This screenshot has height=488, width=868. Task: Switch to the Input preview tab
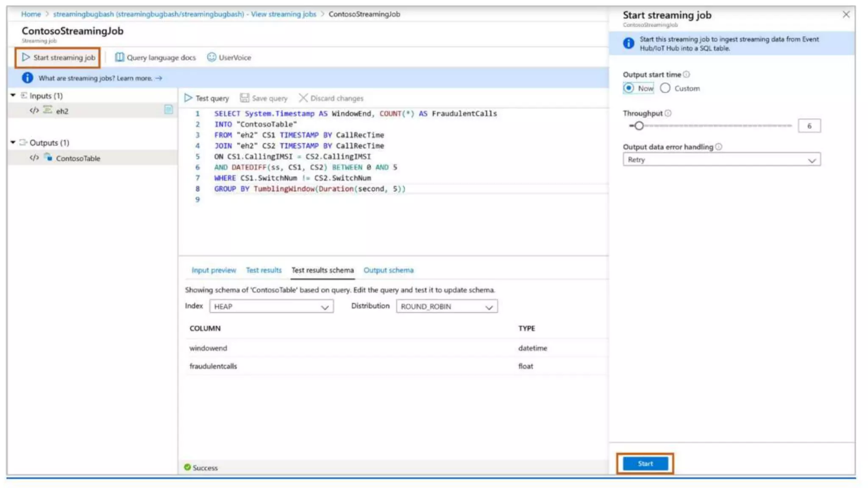point(214,270)
